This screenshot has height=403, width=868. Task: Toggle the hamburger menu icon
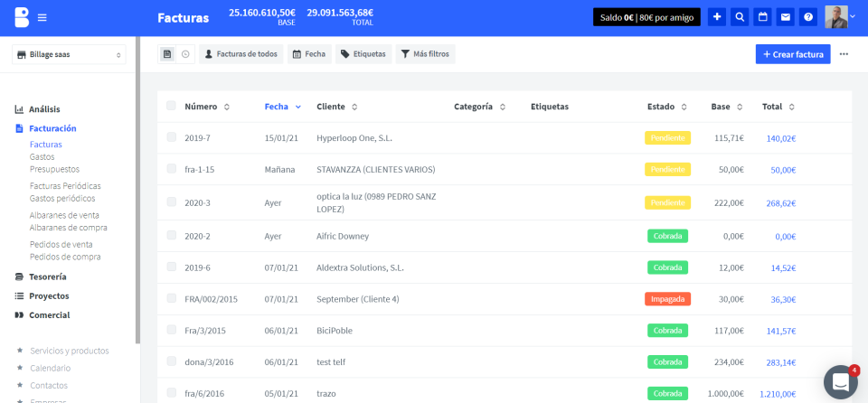click(42, 18)
